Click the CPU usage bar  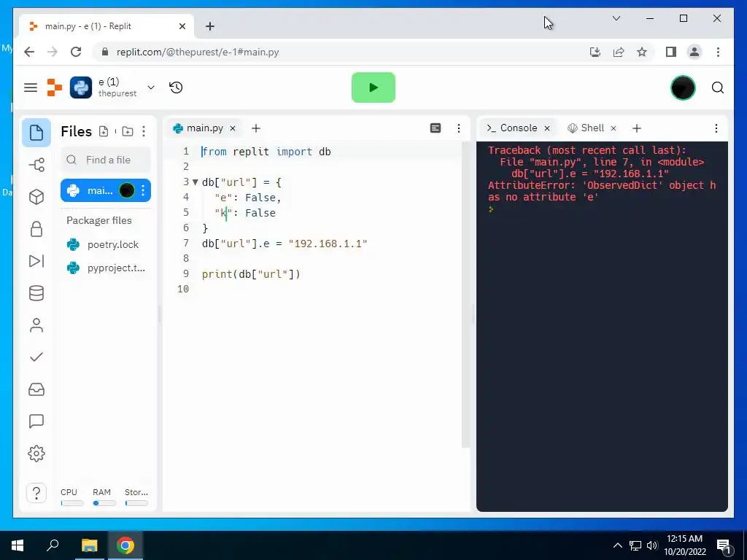72,503
